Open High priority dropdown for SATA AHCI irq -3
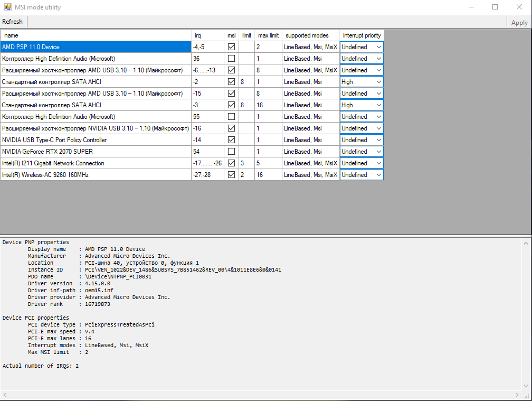 click(x=362, y=105)
